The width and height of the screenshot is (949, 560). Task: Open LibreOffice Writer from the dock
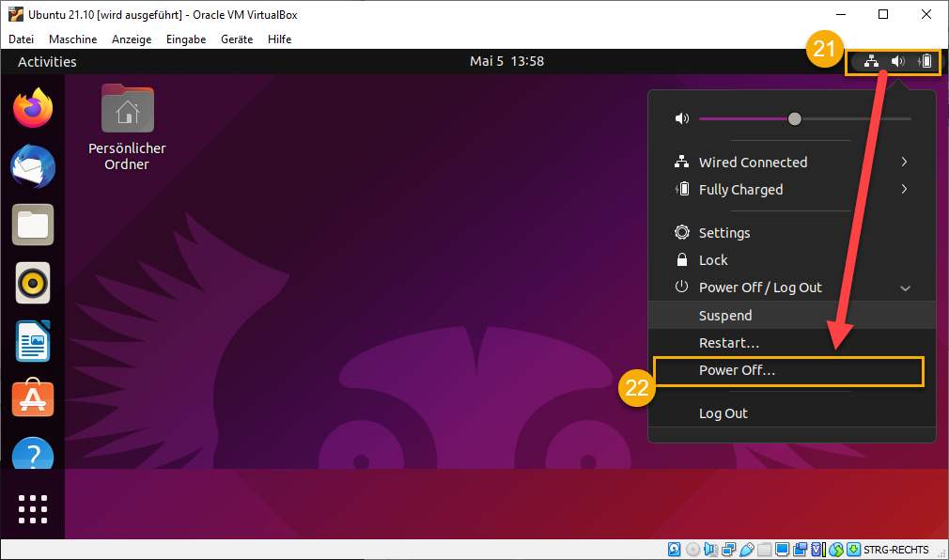33,341
